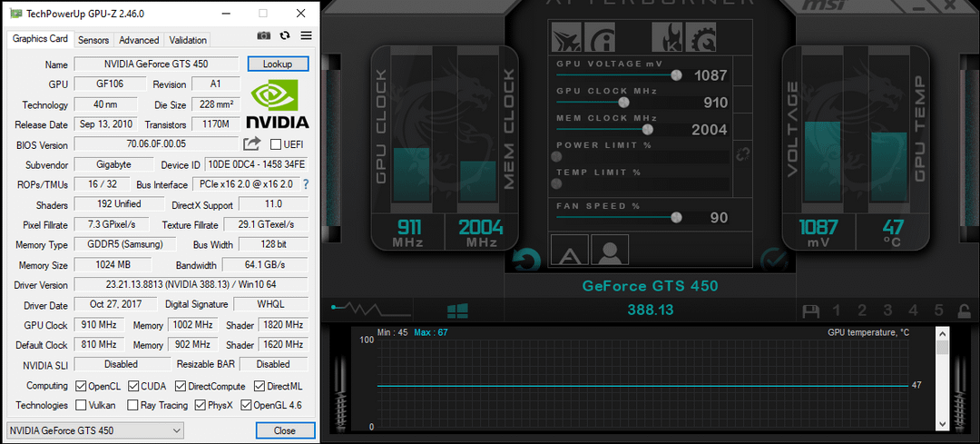Open Afterburner settings gear icon

click(x=701, y=39)
